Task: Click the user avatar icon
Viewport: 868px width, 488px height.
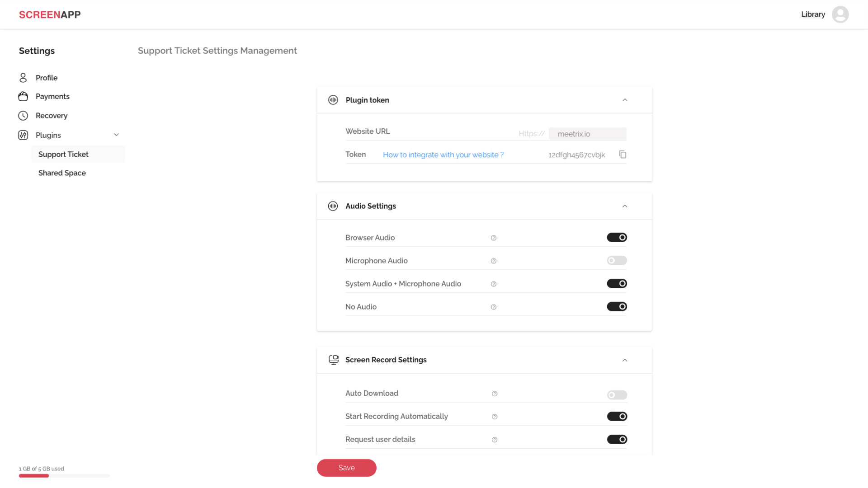Action: pos(840,14)
